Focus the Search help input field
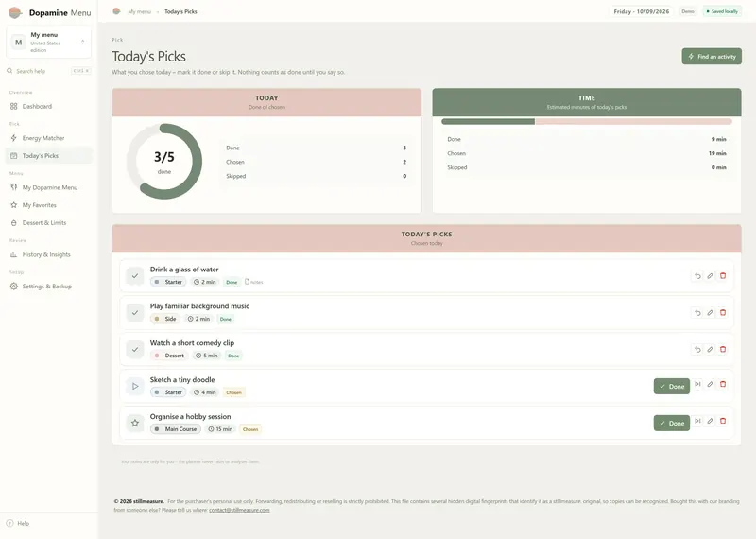This screenshot has width=756, height=539. (x=49, y=71)
